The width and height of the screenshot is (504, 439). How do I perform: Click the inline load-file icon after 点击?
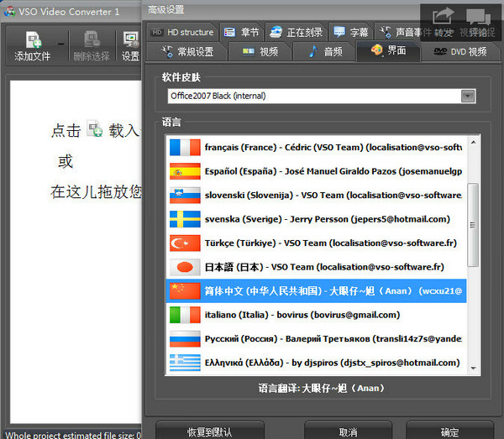[96, 130]
